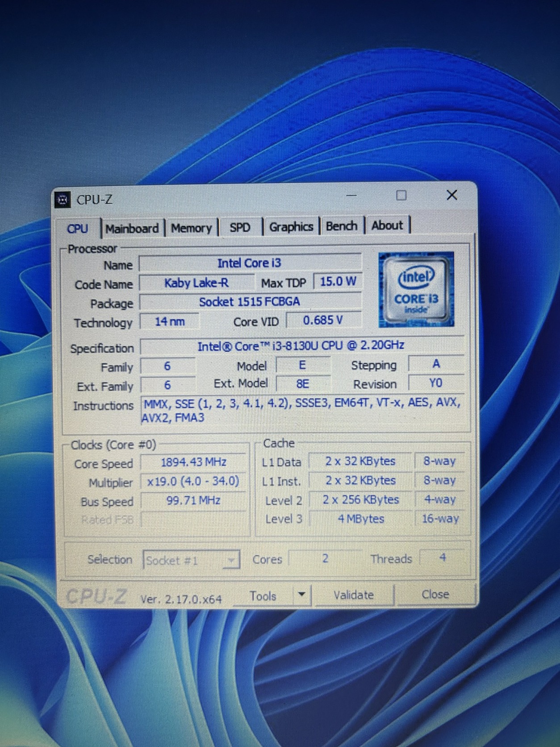Open the Bench tab
Viewport: 560px width, 747px height.
pos(342,226)
